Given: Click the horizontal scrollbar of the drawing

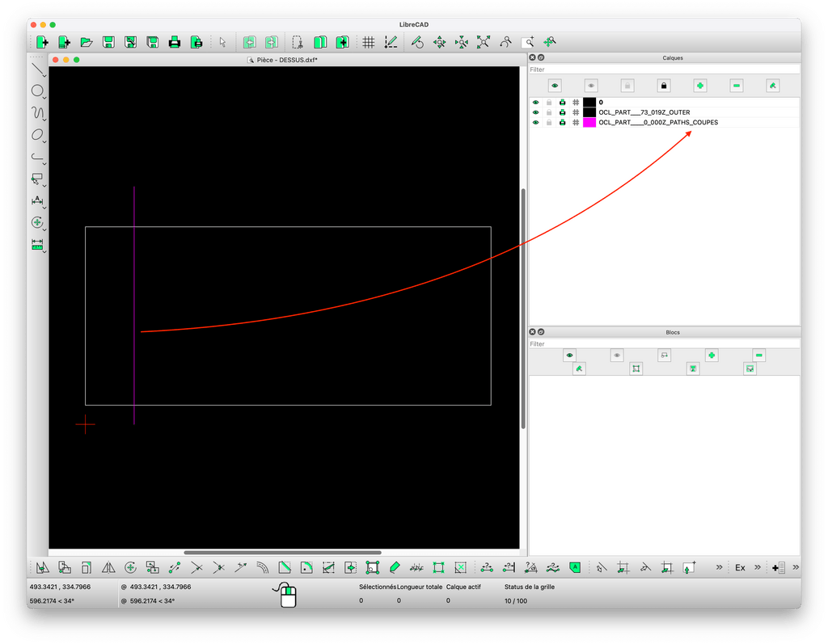Looking at the screenshot, I should point(282,553).
